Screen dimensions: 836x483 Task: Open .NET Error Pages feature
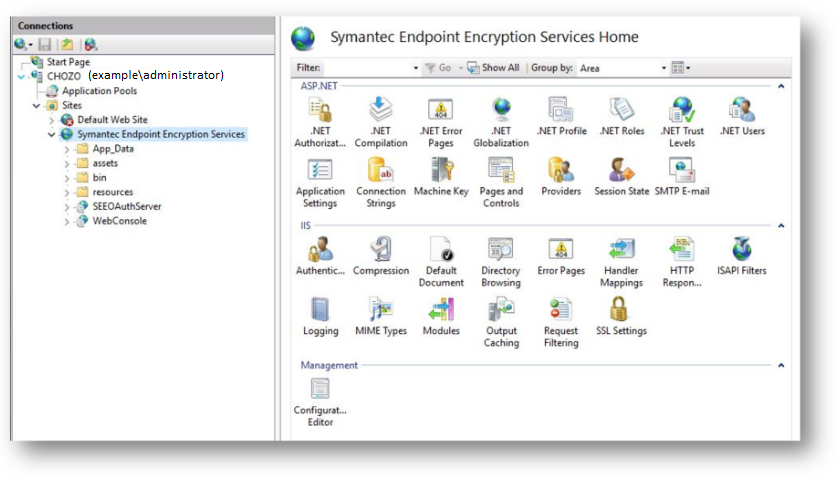coord(441,122)
